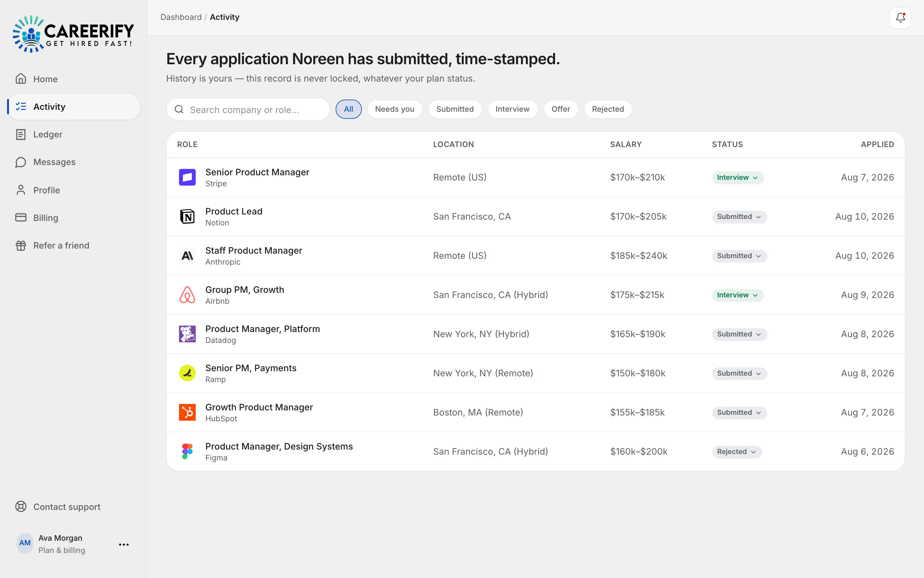Open Product Manager, Design Systems title
924x578 pixels.
(279, 446)
